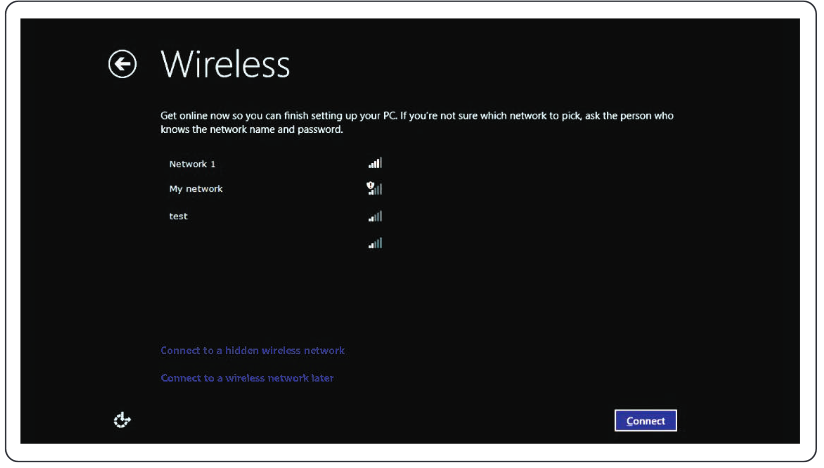Viewport: 824px width, 468px height.
Task: Open Connect to a hidden wireless network
Action: 252,351
